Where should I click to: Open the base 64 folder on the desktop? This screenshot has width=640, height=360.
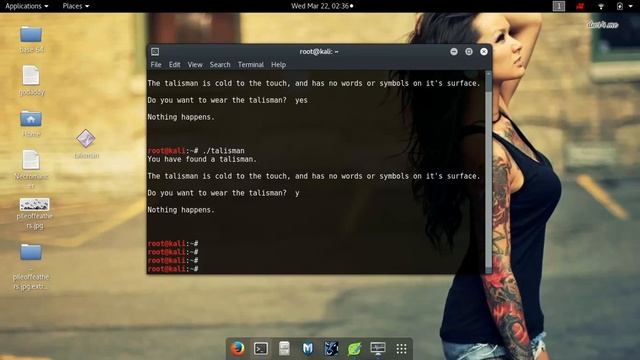31,40
